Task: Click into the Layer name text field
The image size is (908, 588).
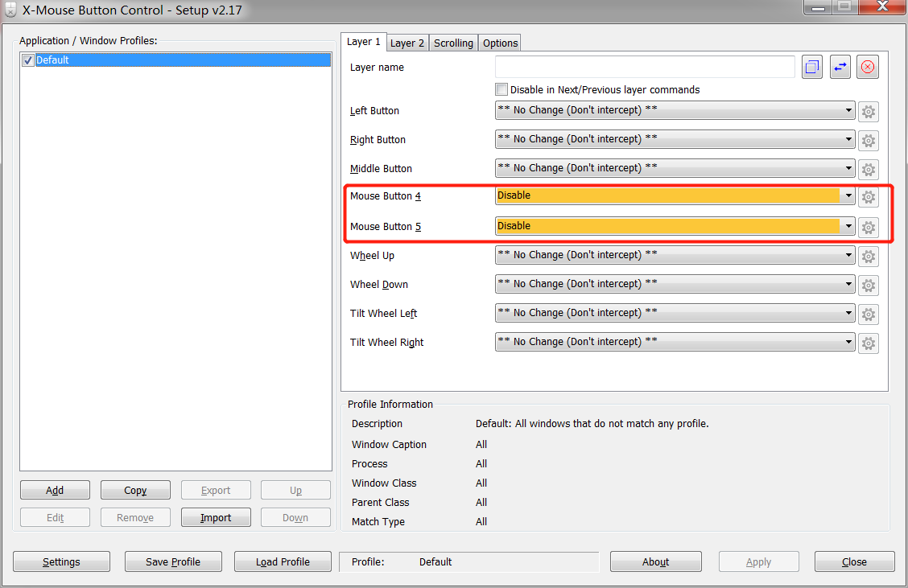Action: coord(645,67)
